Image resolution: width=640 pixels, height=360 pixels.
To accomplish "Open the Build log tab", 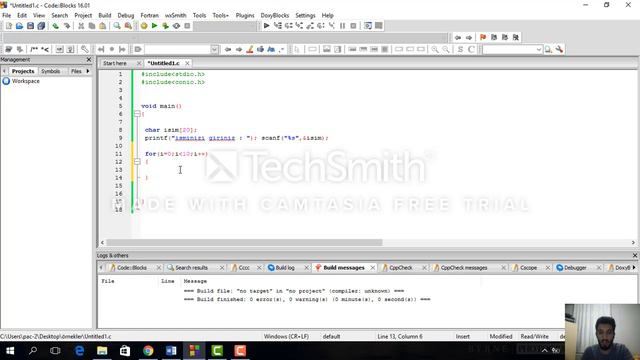I will tap(285, 268).
